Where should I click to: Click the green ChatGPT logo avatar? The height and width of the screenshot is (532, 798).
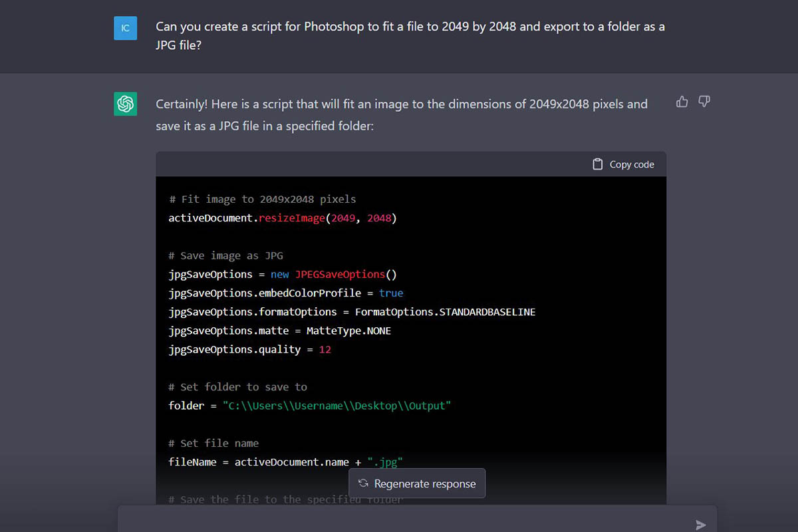point(125,104)
